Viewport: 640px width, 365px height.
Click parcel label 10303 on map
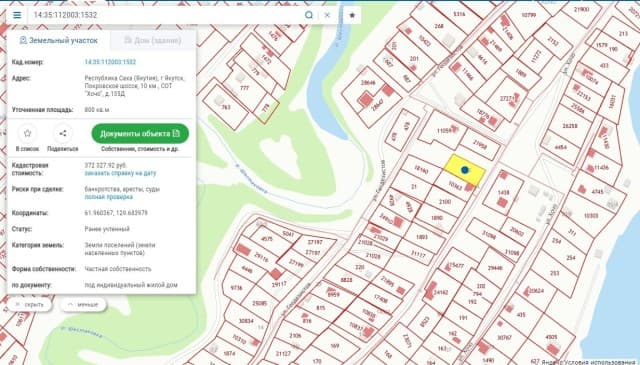pyautogui.click(x=591, y=216)
